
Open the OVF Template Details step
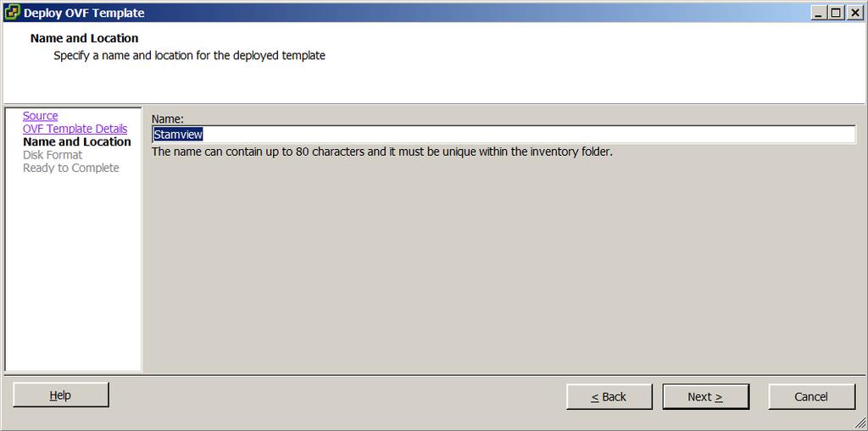click(x=75, y=129)
